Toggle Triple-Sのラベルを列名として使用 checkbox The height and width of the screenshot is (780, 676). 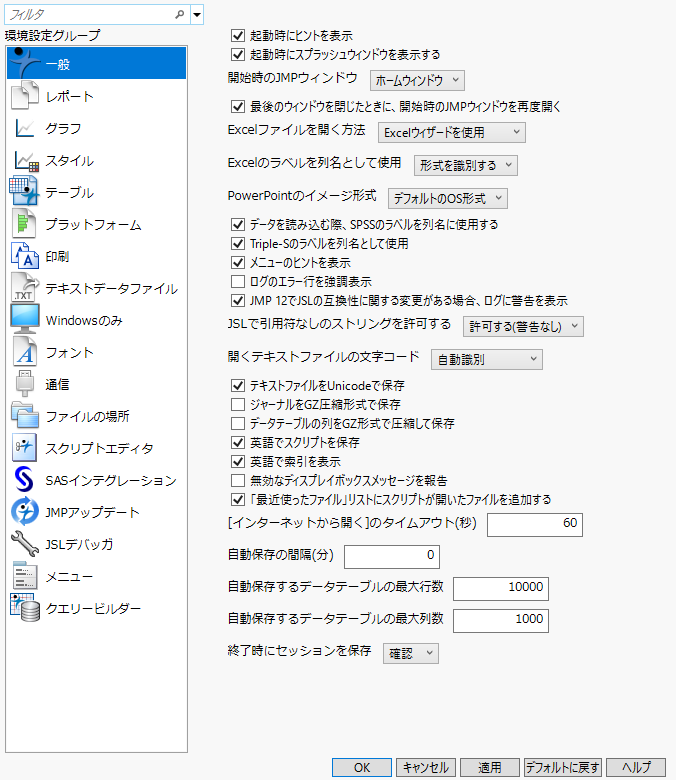pyautogui.click(x=238, y=243)
